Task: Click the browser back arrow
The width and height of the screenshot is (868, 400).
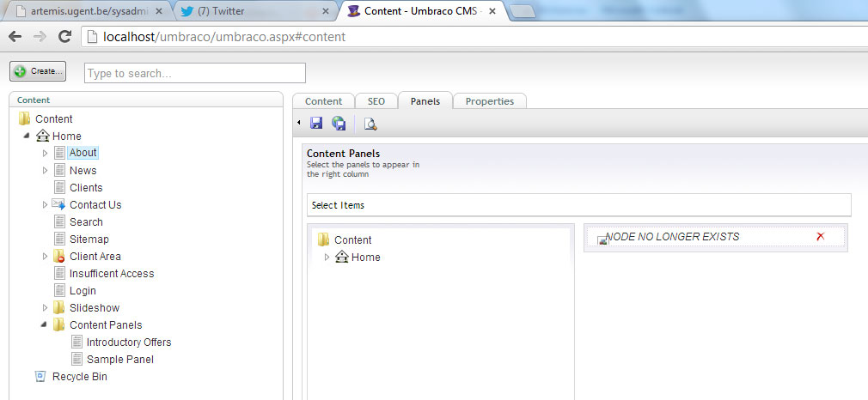Action: (15, 37)
